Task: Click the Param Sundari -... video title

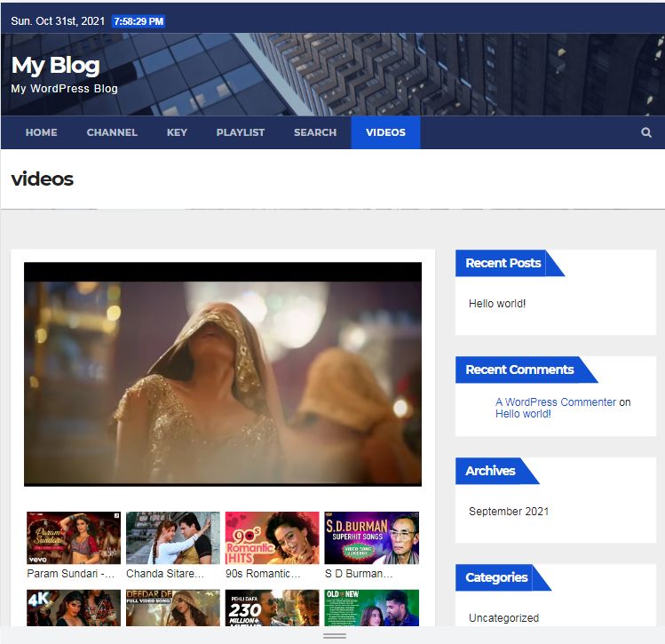Action: point(71,574)
